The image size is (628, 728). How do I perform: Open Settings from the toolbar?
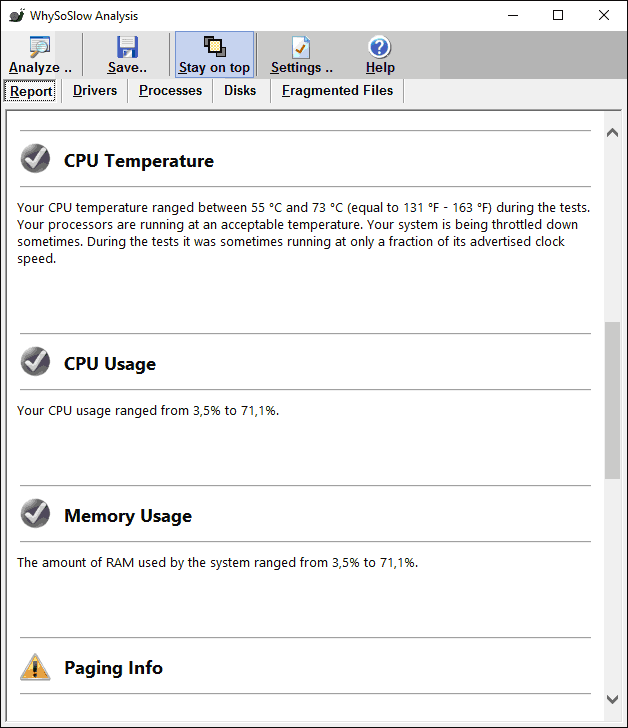[x=301, y=47]
